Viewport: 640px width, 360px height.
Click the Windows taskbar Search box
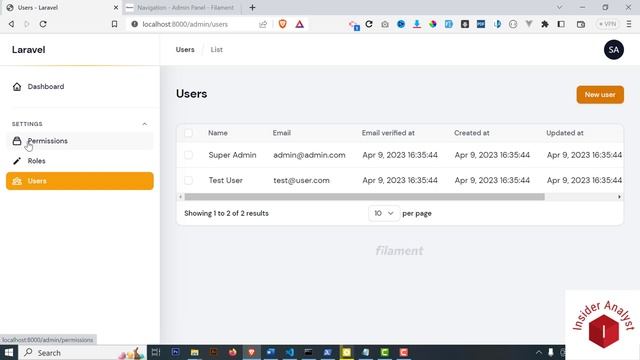click(x=82, y=353)
